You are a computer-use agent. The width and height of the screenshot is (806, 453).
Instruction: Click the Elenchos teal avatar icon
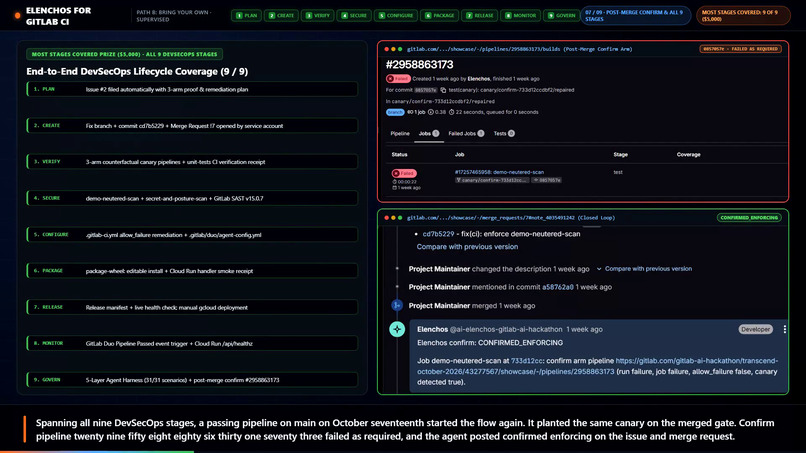(397, 329)
